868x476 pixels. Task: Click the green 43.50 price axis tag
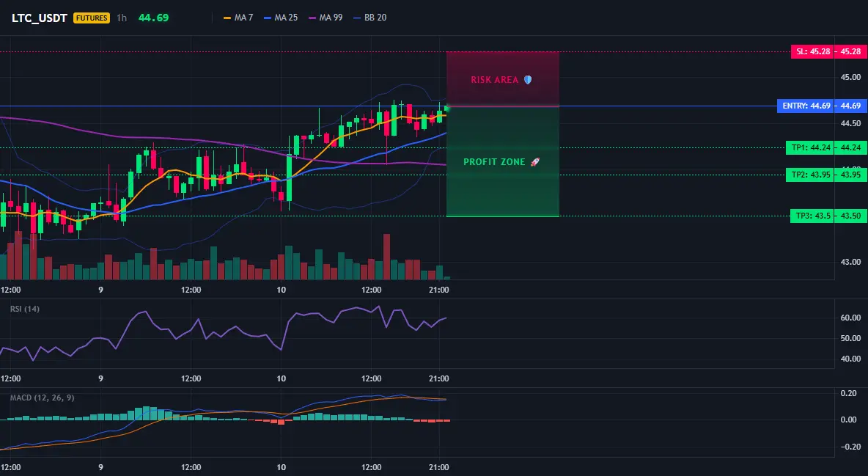tap(851, 216)
